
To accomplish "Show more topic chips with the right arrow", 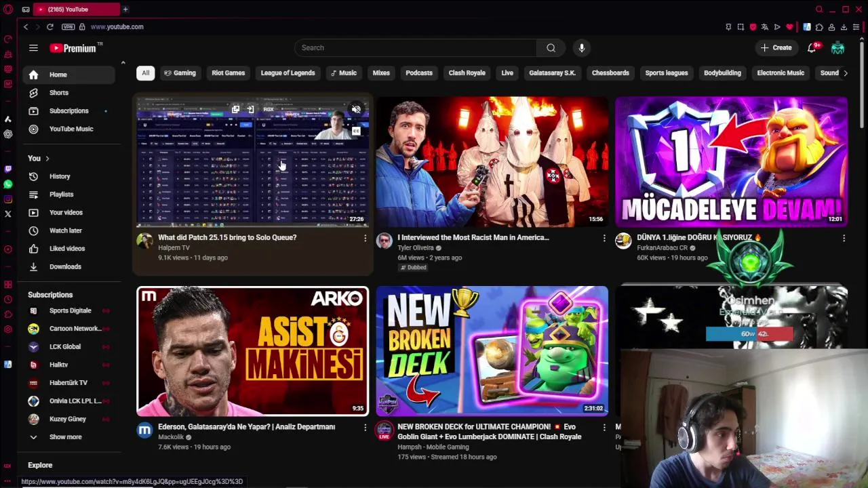I will 845,73.
